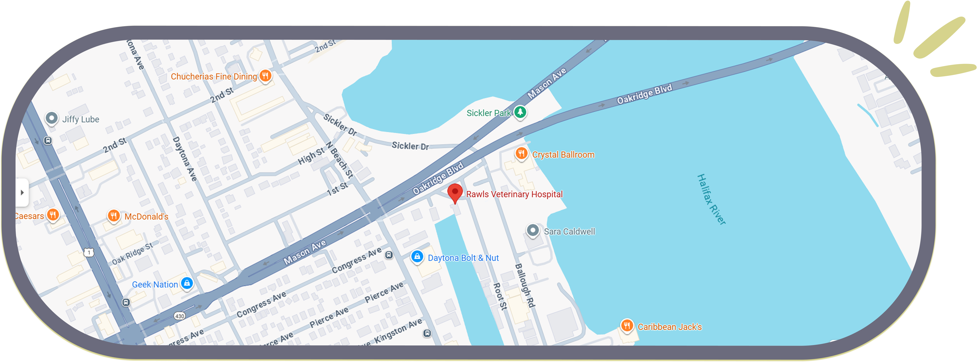Click the Route 430 highway shield
This screenshot has height=362, width=980.
(180, 316)
